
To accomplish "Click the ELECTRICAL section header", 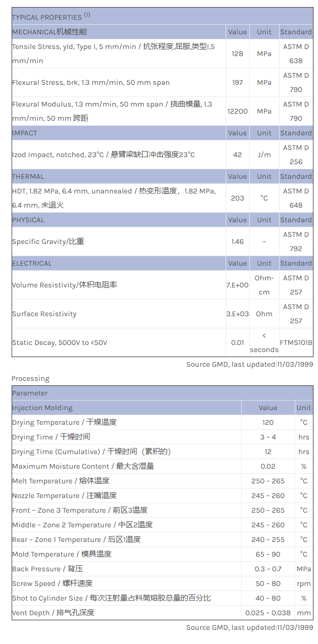I will pos(32,263).
